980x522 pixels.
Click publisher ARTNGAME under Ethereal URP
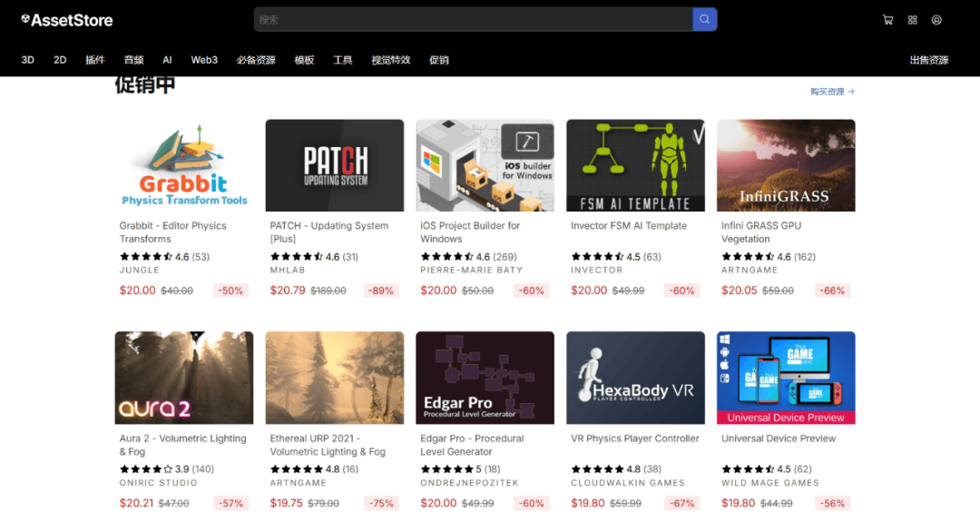[299, 483]
